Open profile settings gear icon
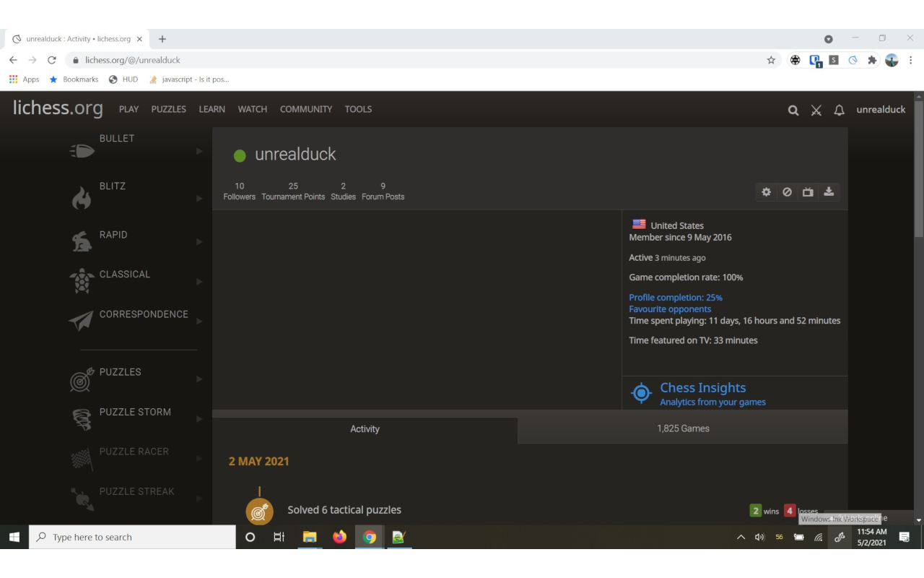This screenshot has height=578, width=924. click(766, 191)
